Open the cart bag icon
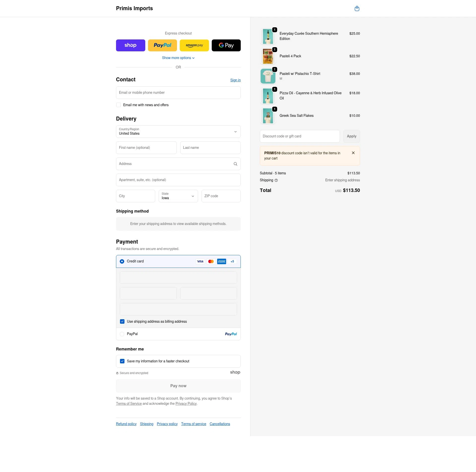 tap(357, 8)
